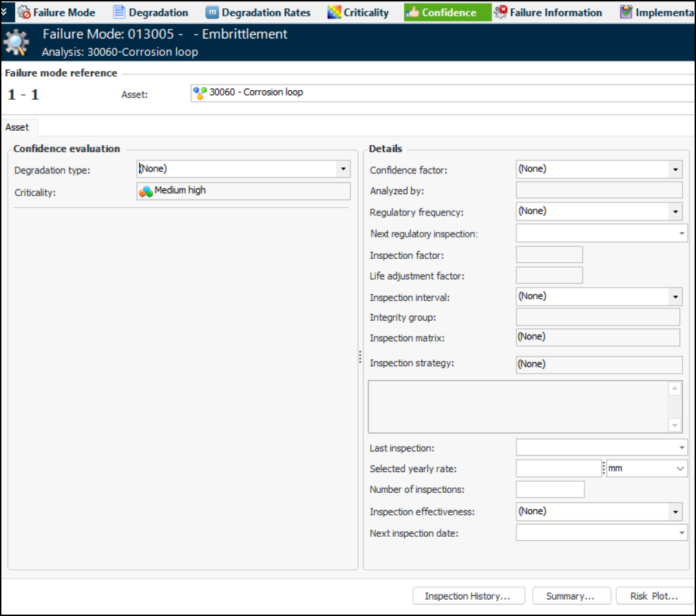Select the Asset tab

pos(18,127)
